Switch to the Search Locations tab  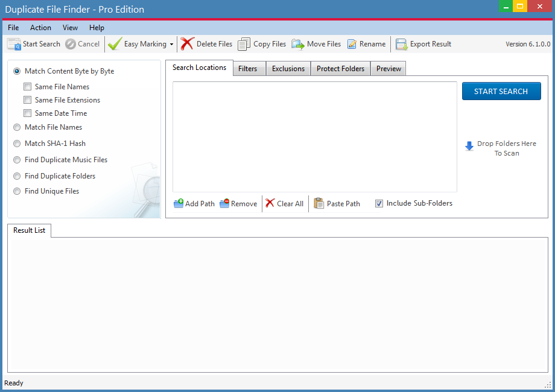(199, 68)
